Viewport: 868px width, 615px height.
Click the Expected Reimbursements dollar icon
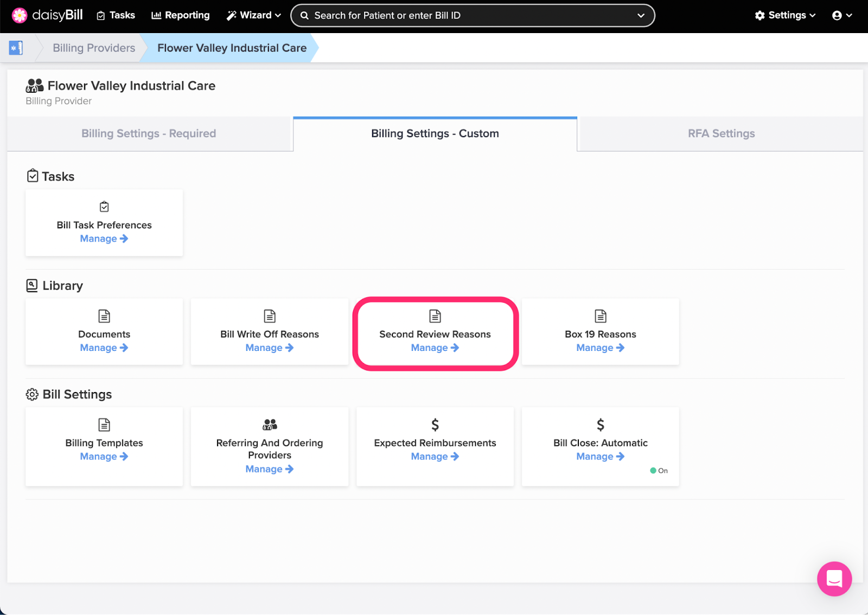click(x=435, y=425)
